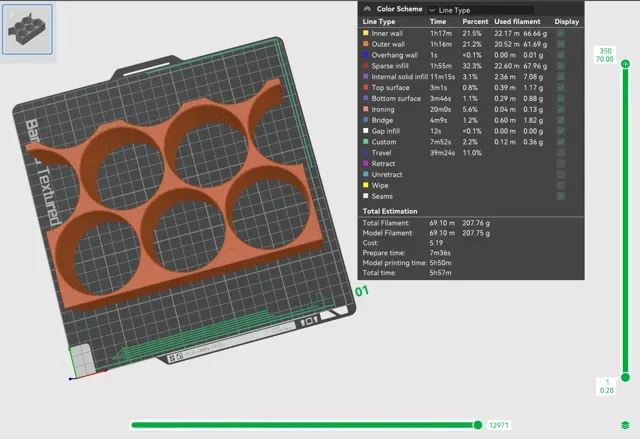Viewport: 640px width, 439px height.
Task: Click the cyan Unretract color swatch
Action: pos(366,174)
